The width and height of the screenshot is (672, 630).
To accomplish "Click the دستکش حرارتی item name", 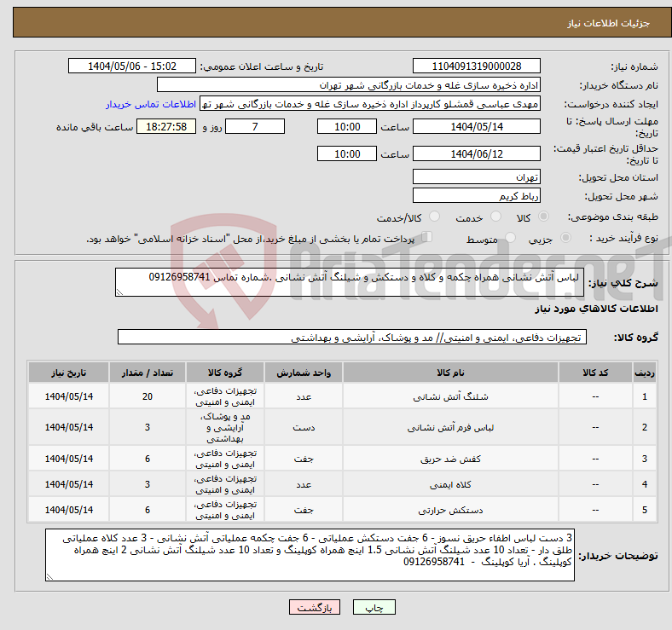I will click(450, 510).
